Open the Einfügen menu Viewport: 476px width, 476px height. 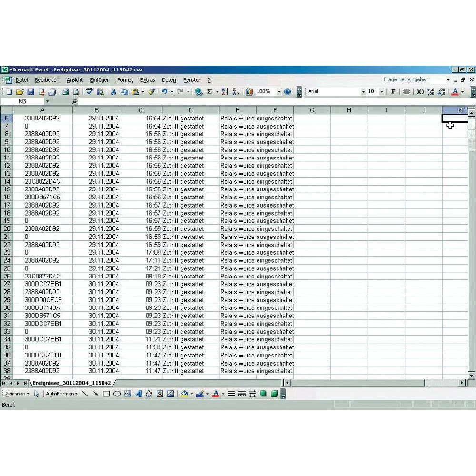point(99,80)
